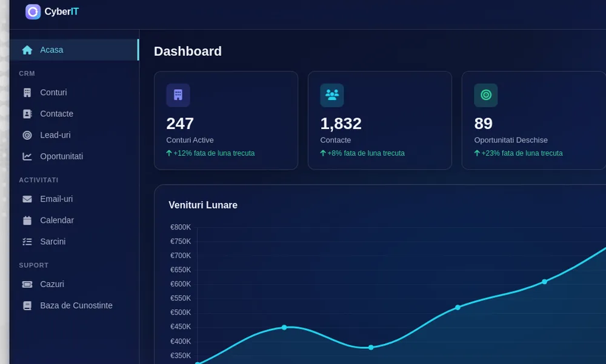Click the chart data point near €610K
The image size is (606, 364).
pyautogui.click(x=544, y=282)
